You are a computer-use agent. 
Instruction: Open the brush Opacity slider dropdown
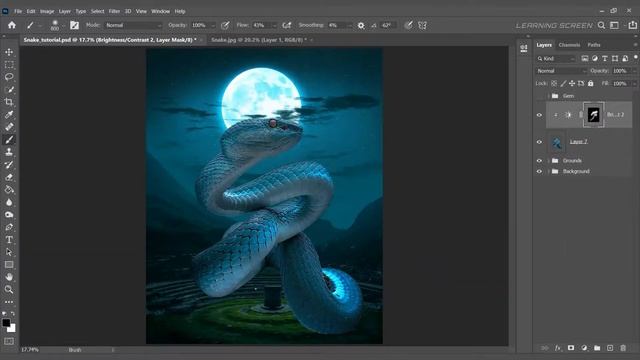[x=213, y=25]
